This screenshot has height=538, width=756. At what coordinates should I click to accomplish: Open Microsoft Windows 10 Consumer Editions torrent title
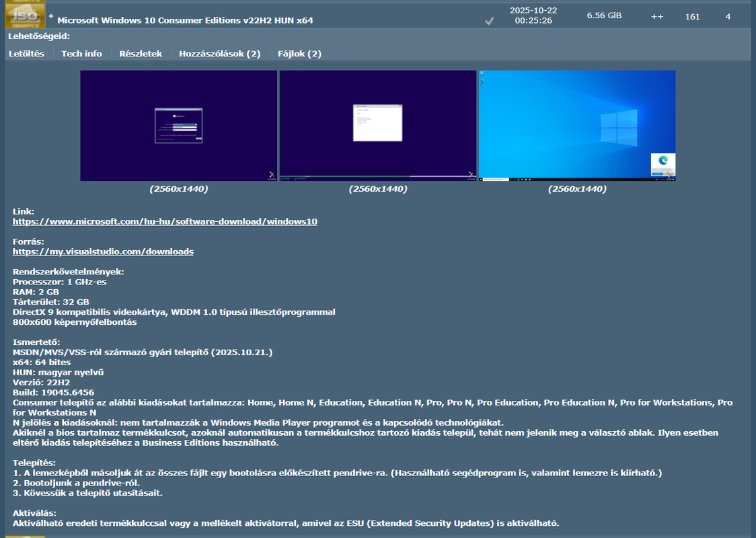(x=185, y=20)
